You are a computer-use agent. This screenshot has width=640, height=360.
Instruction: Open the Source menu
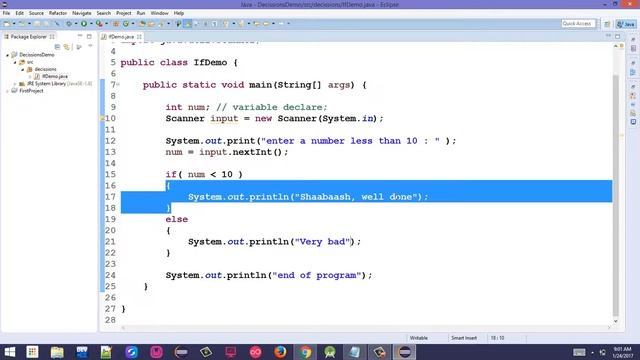coord(36,13)
